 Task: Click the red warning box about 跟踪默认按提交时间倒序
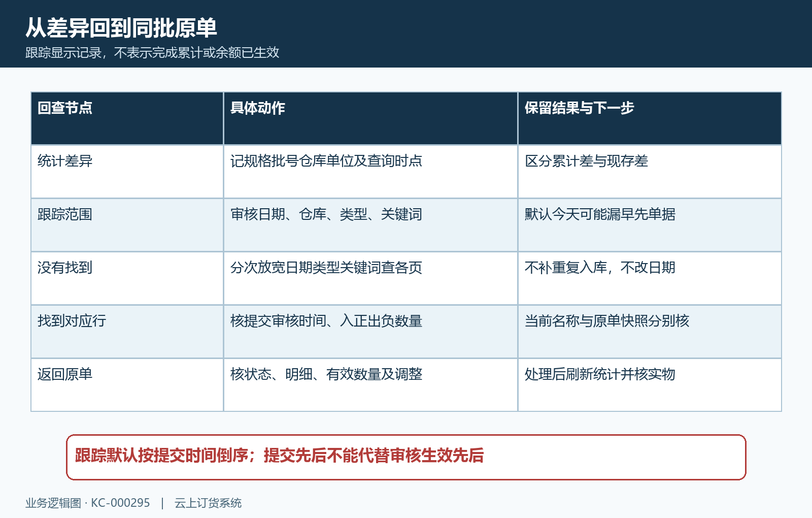pos(406,457)
